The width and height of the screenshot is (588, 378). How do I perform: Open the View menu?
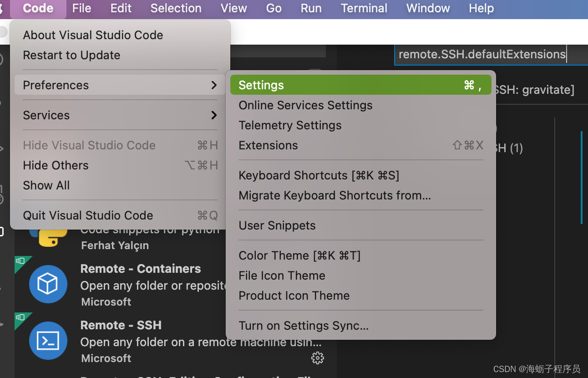233,8
